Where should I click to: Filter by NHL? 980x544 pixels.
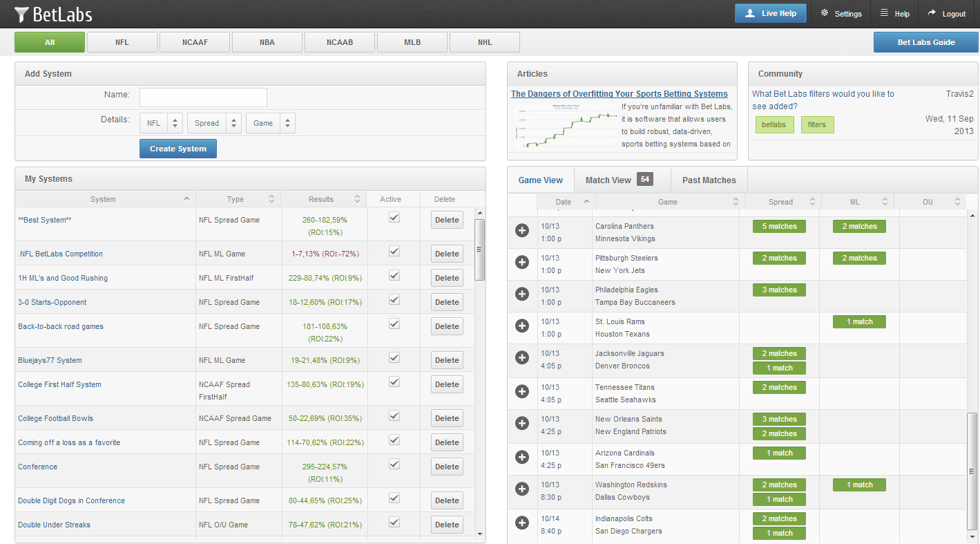[x=485, y=42]
